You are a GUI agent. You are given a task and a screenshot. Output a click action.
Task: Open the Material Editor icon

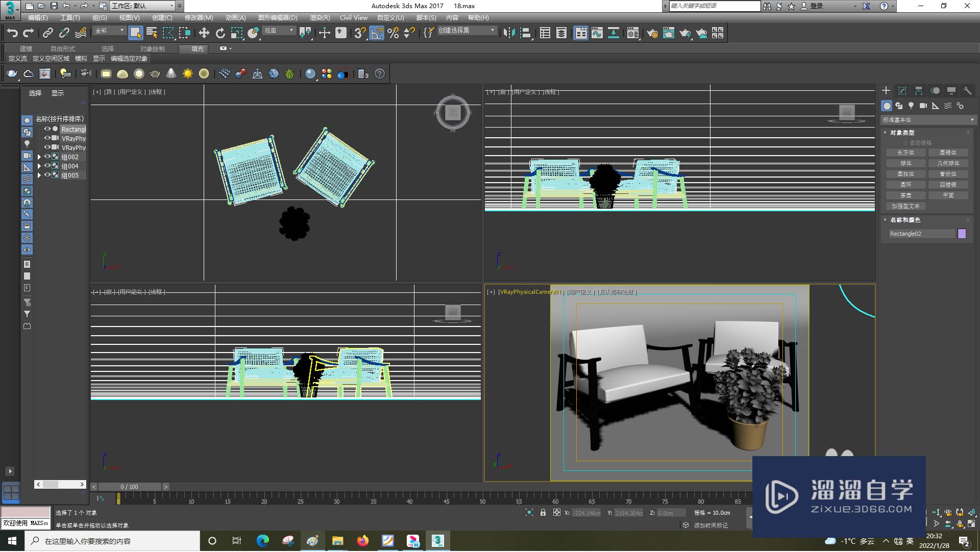click(x=633, y=33)
